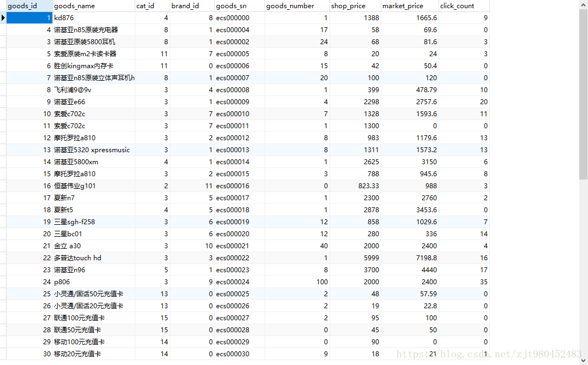Click the 诺基亚5320 xpressmusic cell

(94, 149)
